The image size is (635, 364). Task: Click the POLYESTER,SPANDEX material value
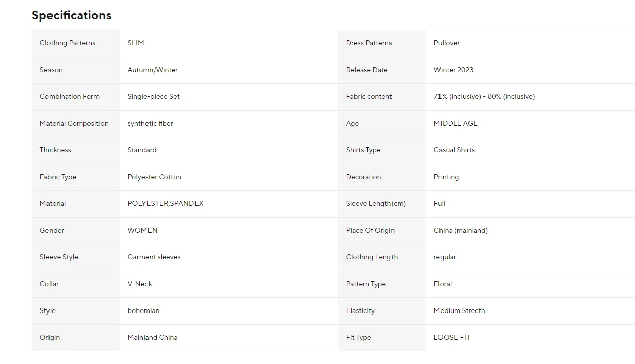[165, 204]
